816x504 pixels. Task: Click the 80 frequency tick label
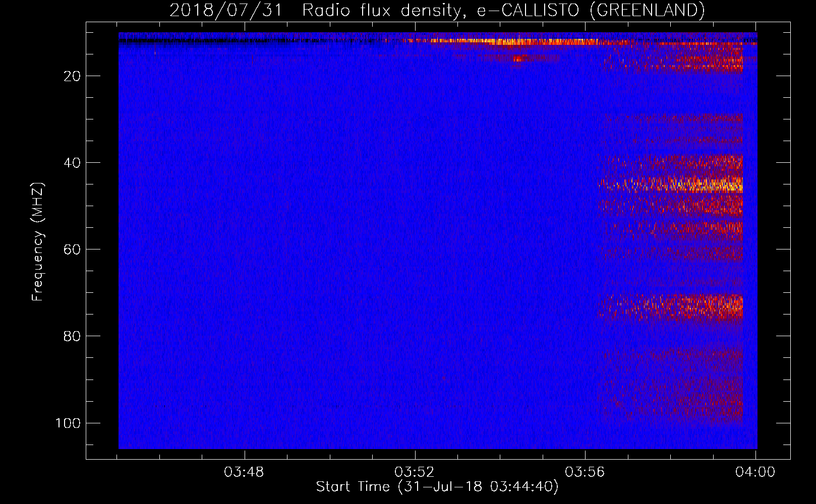point(72,336)
